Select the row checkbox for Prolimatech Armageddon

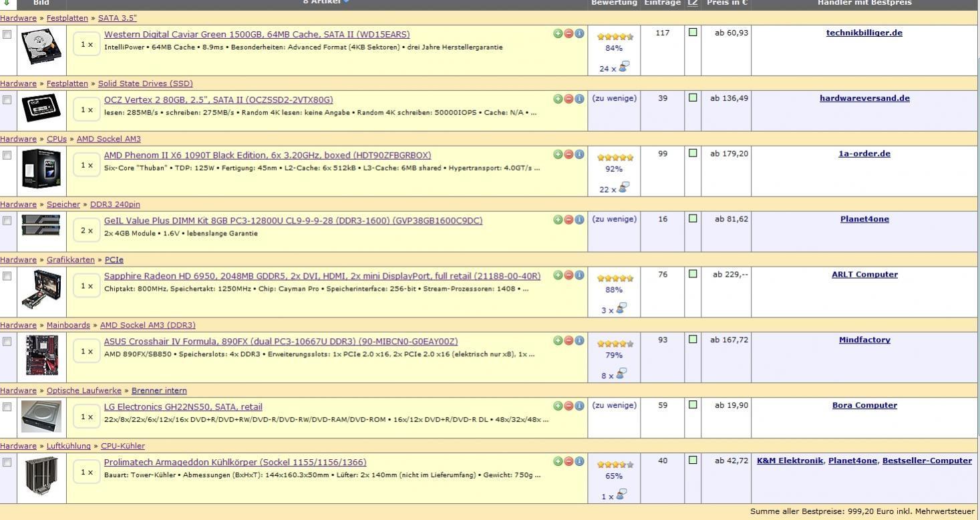pos(7,462)
